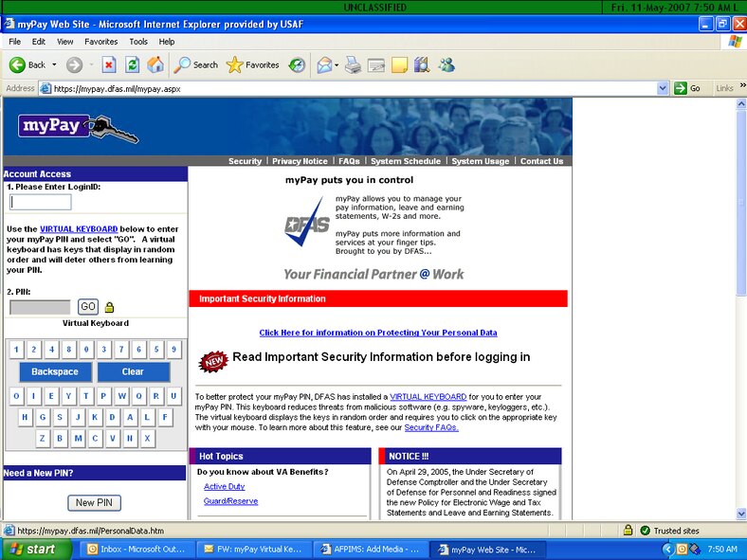Open the History toolbar icon
The height and width of the screenshot is (560, 747).
pyautogui.click(x=297, y=65)
